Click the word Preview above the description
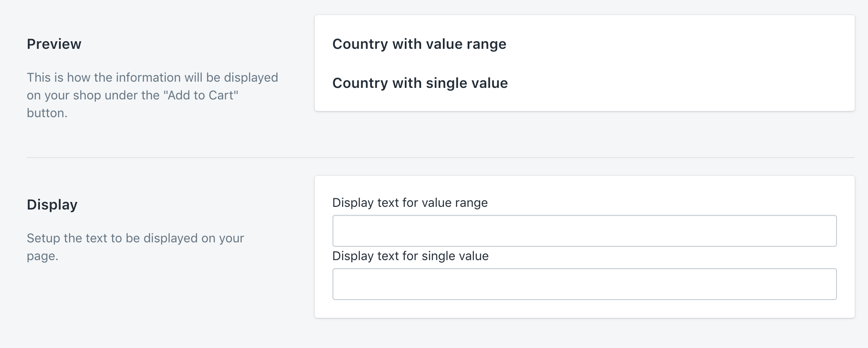Screen dimensions: 868x348 point(54,43)
